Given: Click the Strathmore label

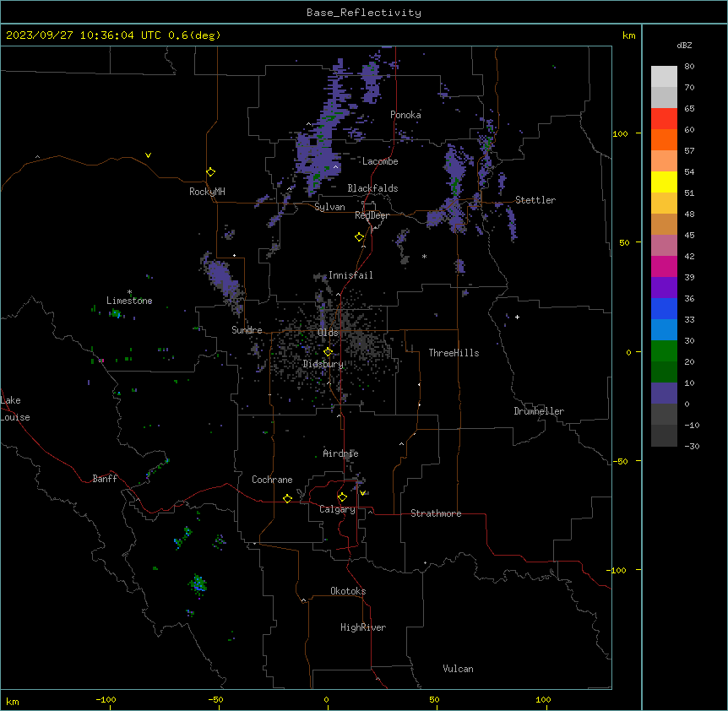Looking at the screenshot, I should point(436,513).
